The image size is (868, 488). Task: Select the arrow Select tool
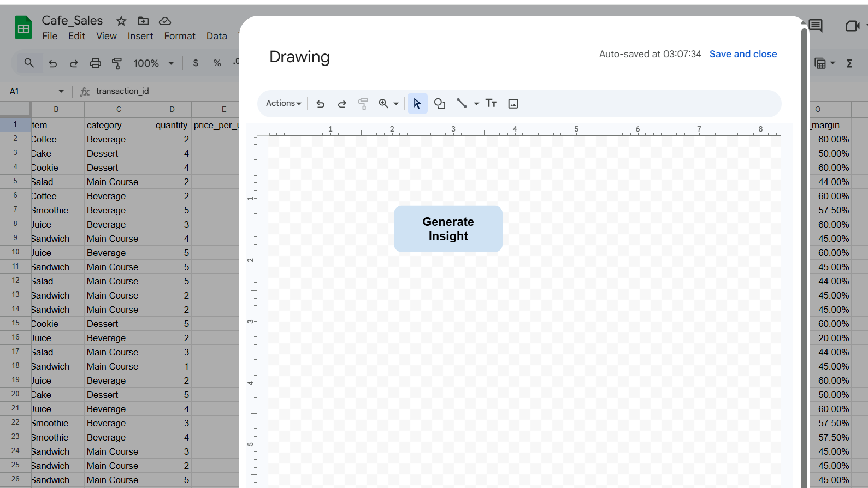click(x=417, y=104)
